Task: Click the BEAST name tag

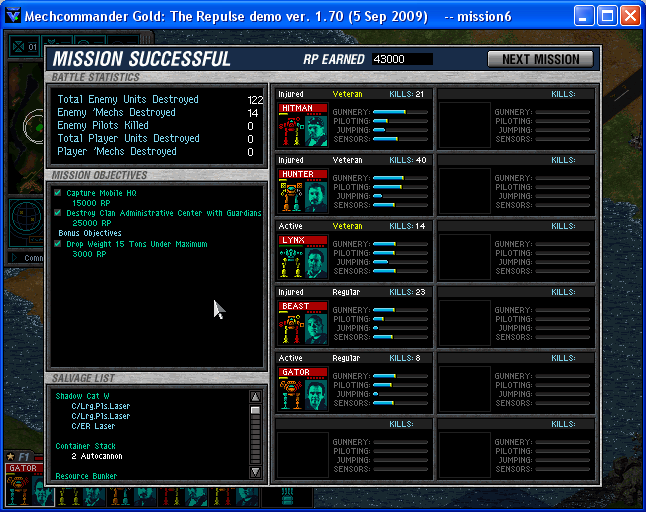Action: coord(303,306)
